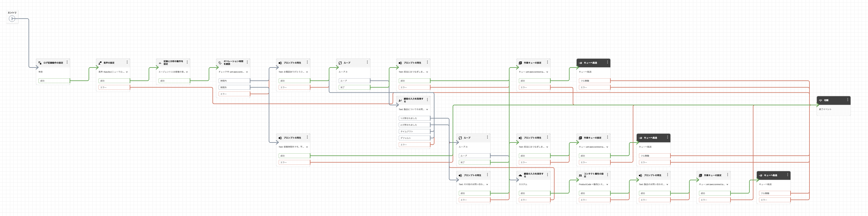This screenshot has width=868, height=216.
Task: Select the 1 が押されました branch
Action: pyautogui.click(x=414, y=118)
